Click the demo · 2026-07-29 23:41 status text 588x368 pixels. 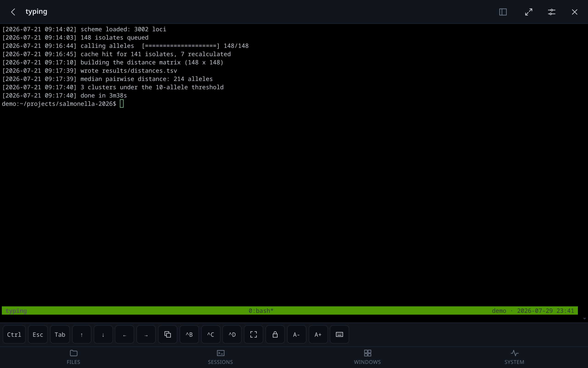pyautogui.click(x=533, y=311)
